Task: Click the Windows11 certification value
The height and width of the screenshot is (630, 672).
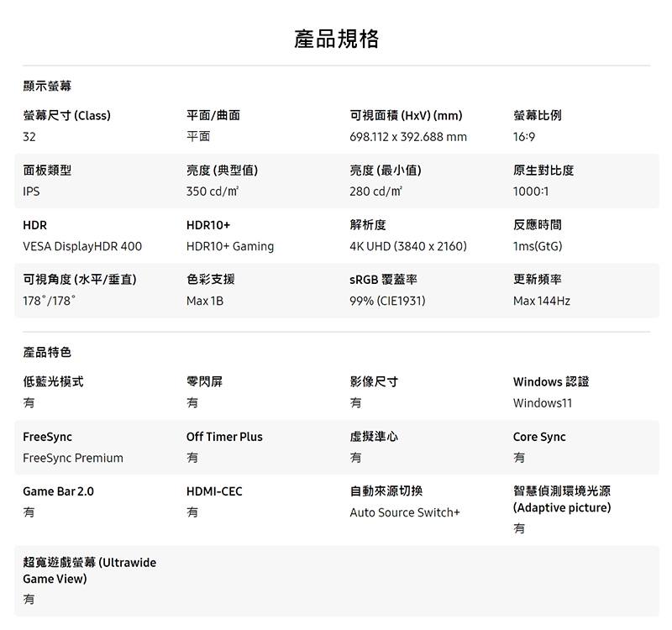Action: coord(542,403)
